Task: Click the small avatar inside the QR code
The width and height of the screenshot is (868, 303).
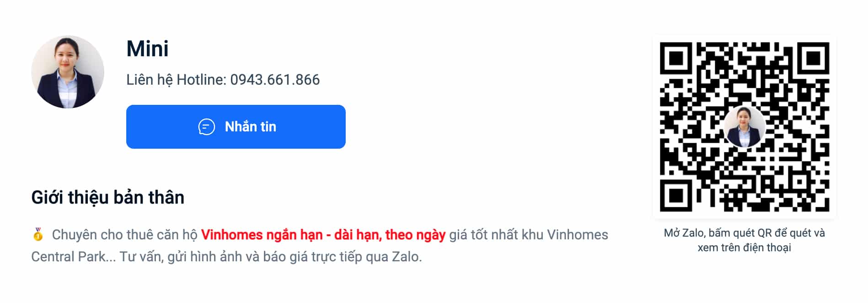Action: 744,127
